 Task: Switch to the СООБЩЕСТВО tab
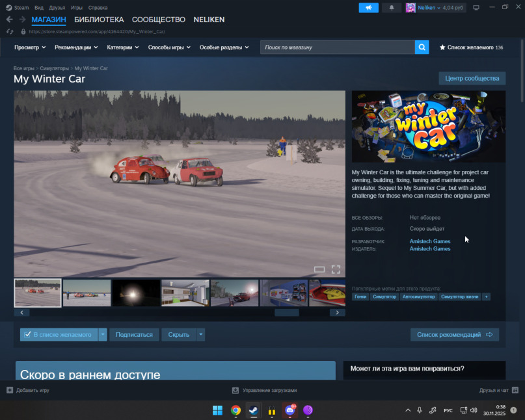coord(159,20)
